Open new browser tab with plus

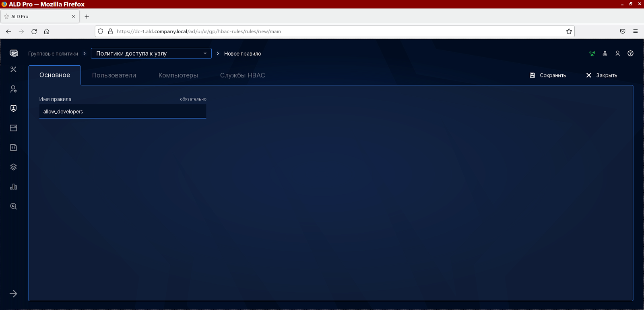(x=87, y=17)
